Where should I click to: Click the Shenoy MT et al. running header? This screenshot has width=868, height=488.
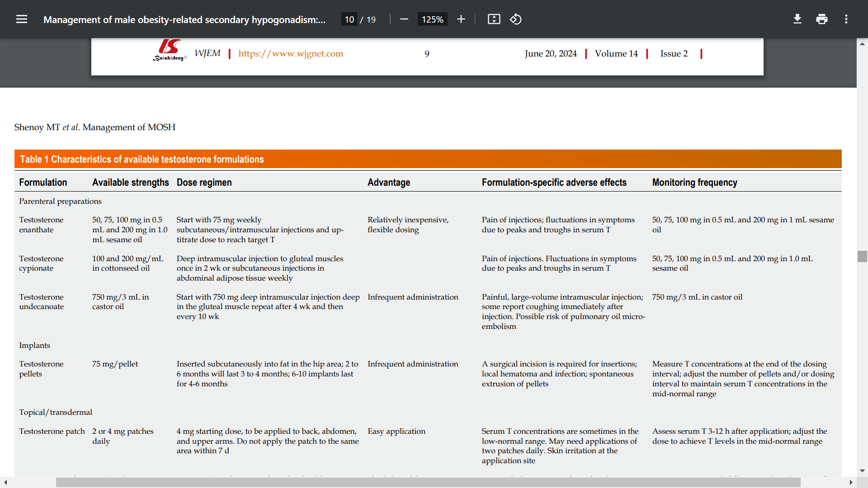click(x=94, y=127)
